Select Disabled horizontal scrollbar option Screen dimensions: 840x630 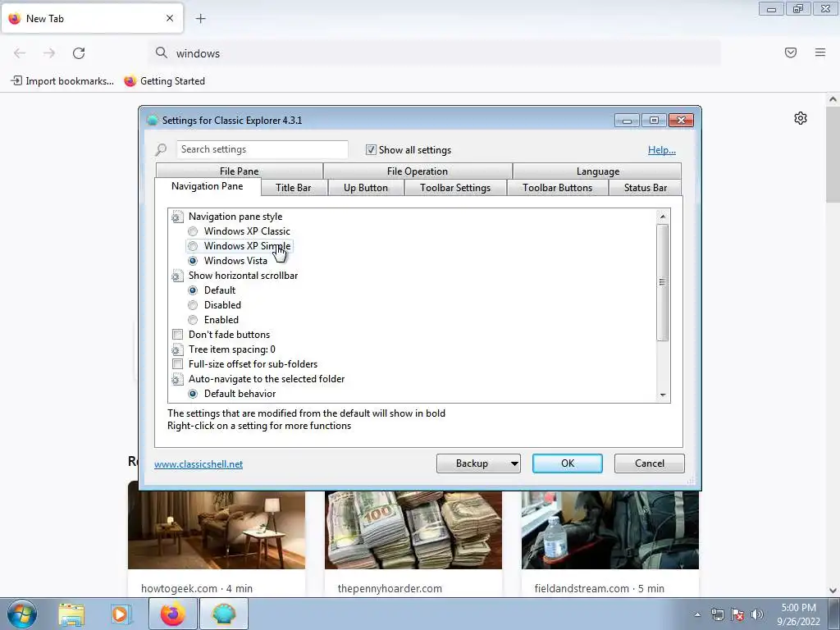click(x=193, y=305)
